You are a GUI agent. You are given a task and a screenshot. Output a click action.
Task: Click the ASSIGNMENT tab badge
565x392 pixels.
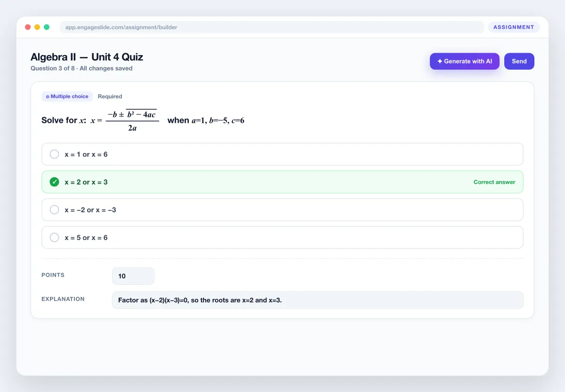pyautogui.click(x=514, y=27)
